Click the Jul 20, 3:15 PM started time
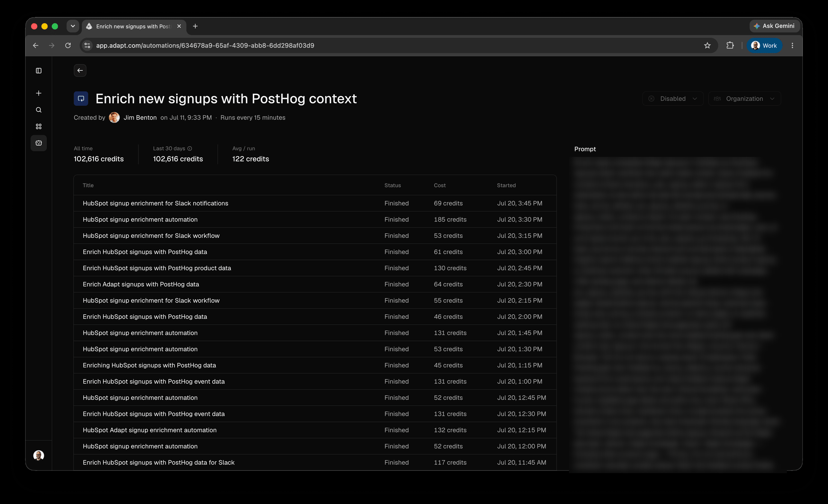 519,236
